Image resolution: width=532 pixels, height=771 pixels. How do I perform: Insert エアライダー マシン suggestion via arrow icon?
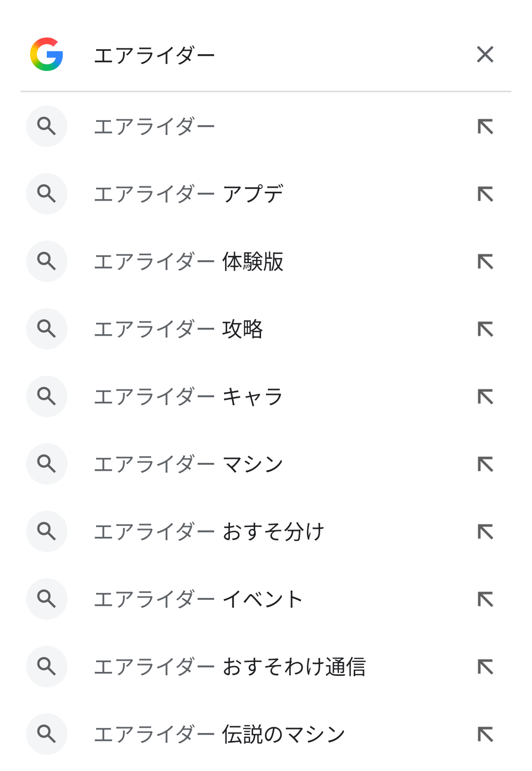click(485, 464)
